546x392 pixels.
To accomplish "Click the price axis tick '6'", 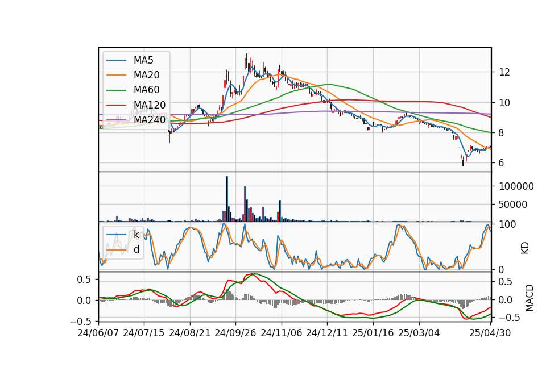I will coord(501,163).
